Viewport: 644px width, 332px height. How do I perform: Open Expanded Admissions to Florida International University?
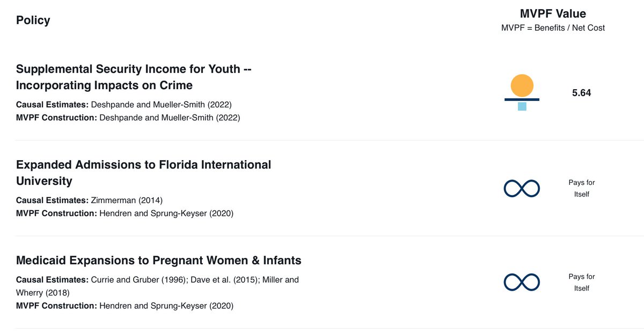coord(144,172)
